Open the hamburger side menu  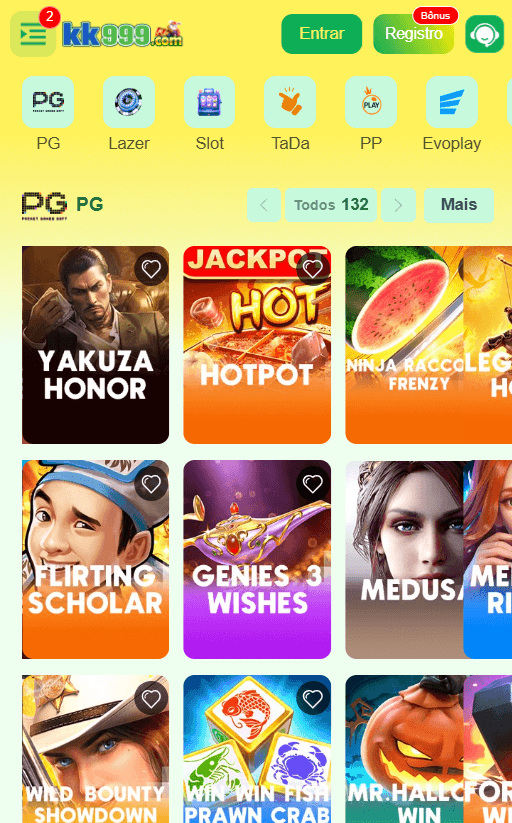(x=33, y=34)
